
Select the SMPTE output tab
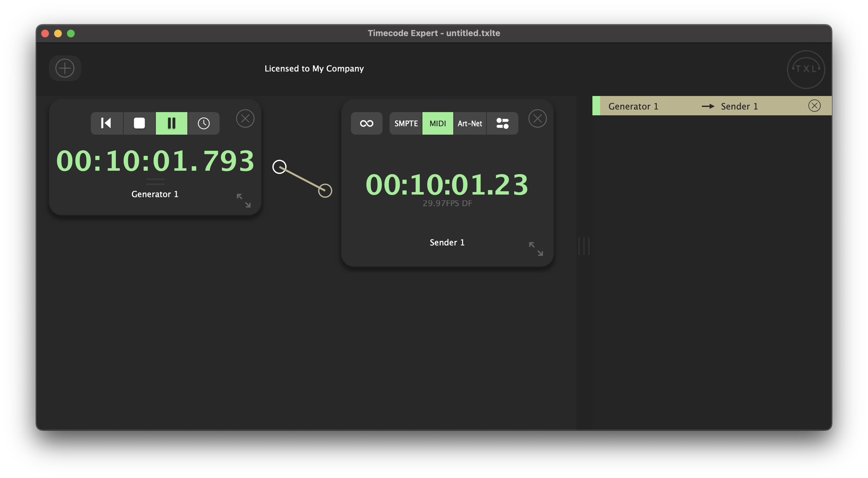[x=406, y=123]
